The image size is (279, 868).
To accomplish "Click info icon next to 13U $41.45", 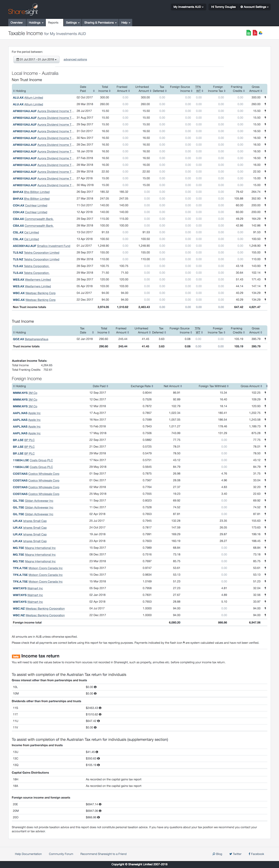I will [97, 752].
